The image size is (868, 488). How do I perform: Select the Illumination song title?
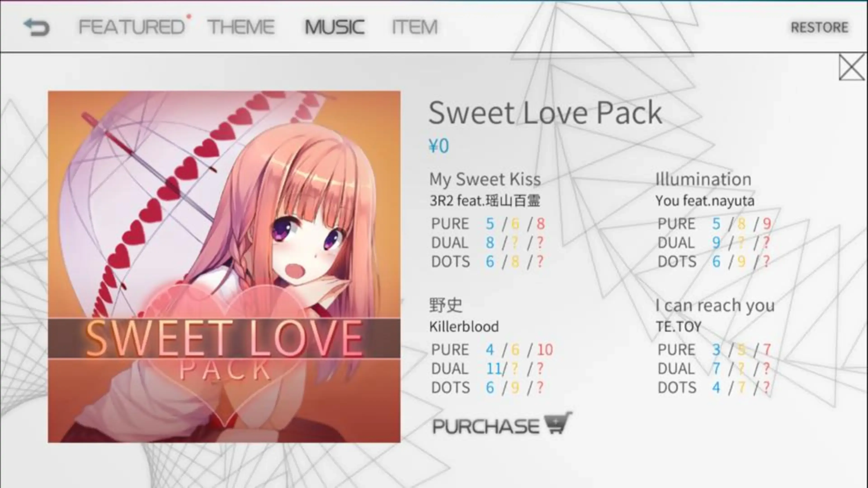[x=703, y=179]
